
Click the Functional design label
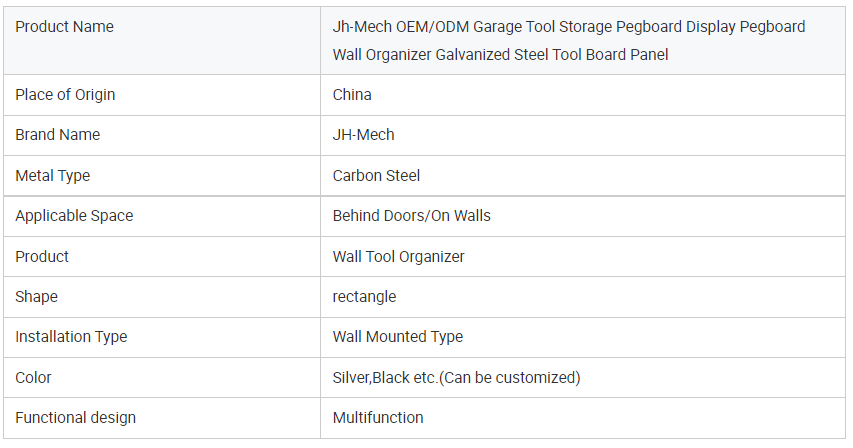coord(76,418)
